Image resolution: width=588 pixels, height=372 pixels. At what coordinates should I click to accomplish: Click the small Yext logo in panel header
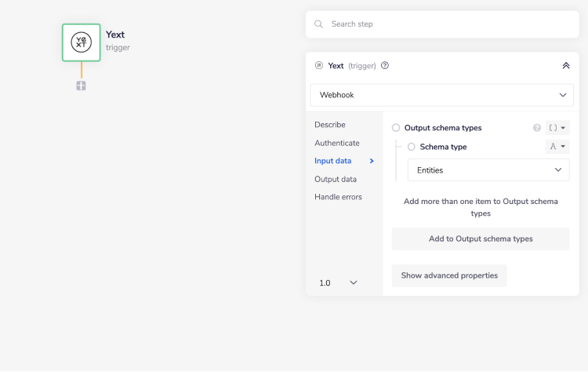click(318, 66)
